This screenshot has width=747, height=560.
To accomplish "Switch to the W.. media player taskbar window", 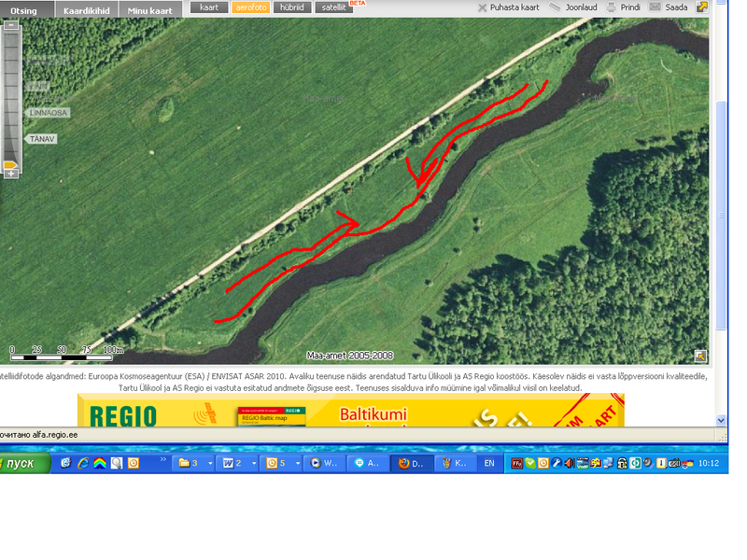I will point(325,463).
